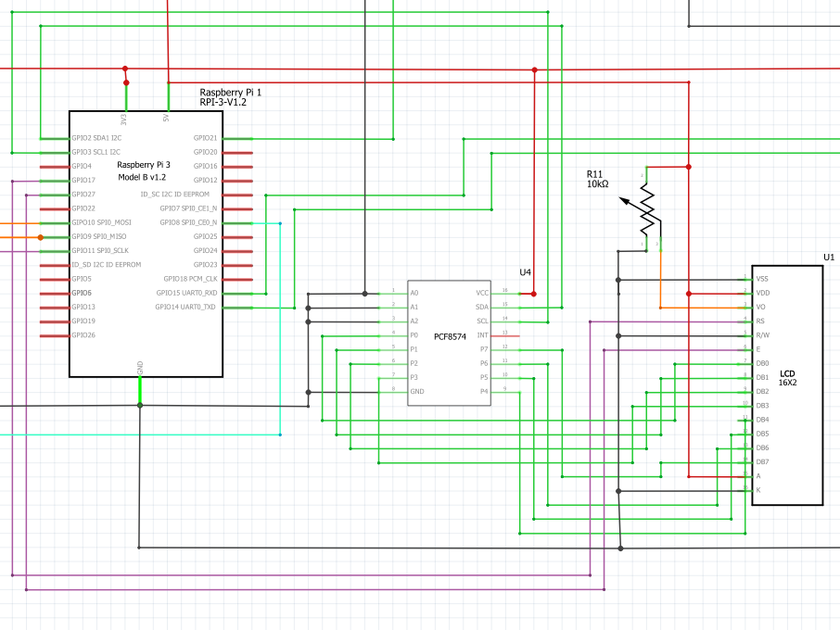Click the 'U1' reference label
Image resolution: width=840 pixels, height=630 pixels.
tap(829, 258)
